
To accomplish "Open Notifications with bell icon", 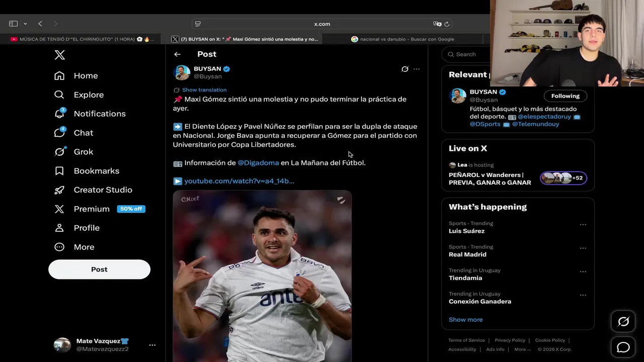I will [x=90, y=114].
